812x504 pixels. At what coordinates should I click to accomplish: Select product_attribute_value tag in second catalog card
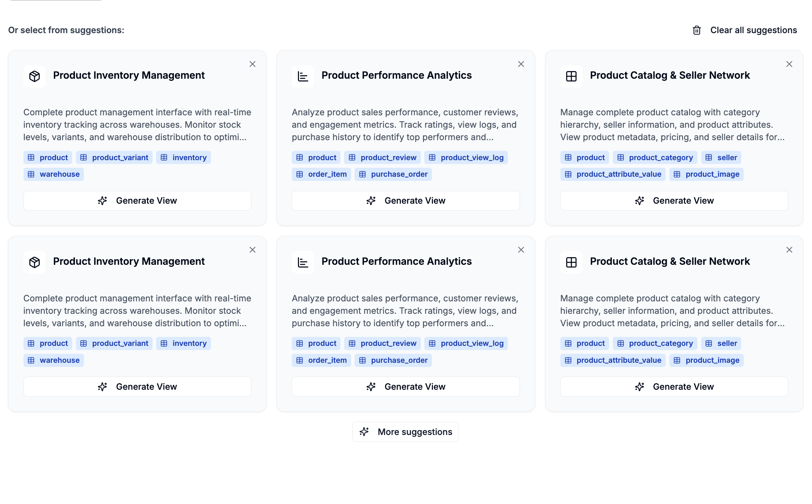click(613, 360)
